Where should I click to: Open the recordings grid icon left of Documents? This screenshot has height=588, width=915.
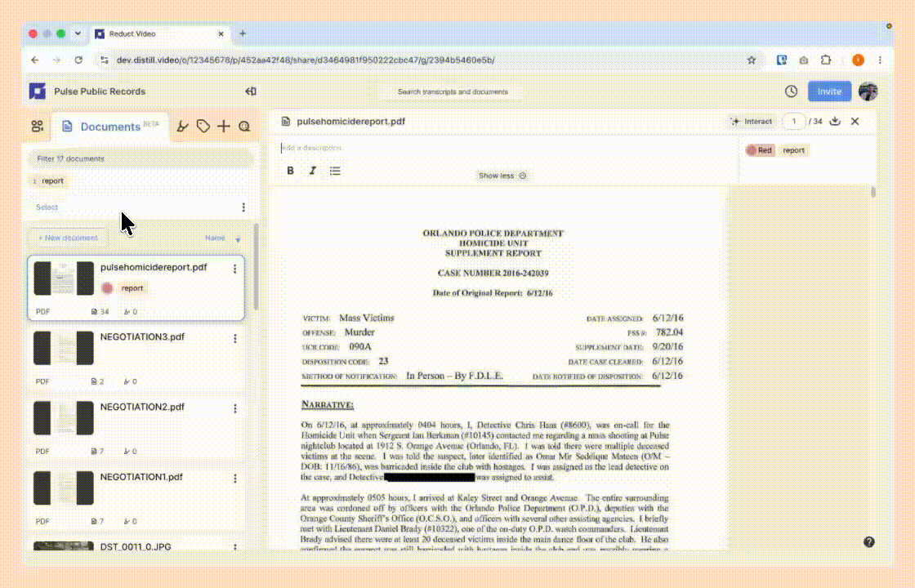point(38,126)
